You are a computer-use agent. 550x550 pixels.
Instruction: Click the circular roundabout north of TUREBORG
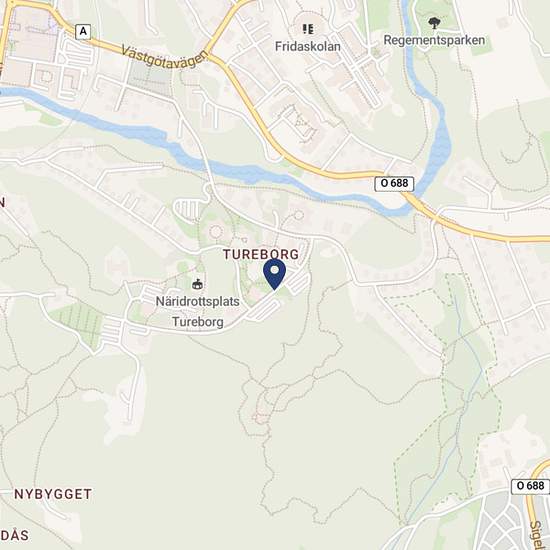point(216,232)
